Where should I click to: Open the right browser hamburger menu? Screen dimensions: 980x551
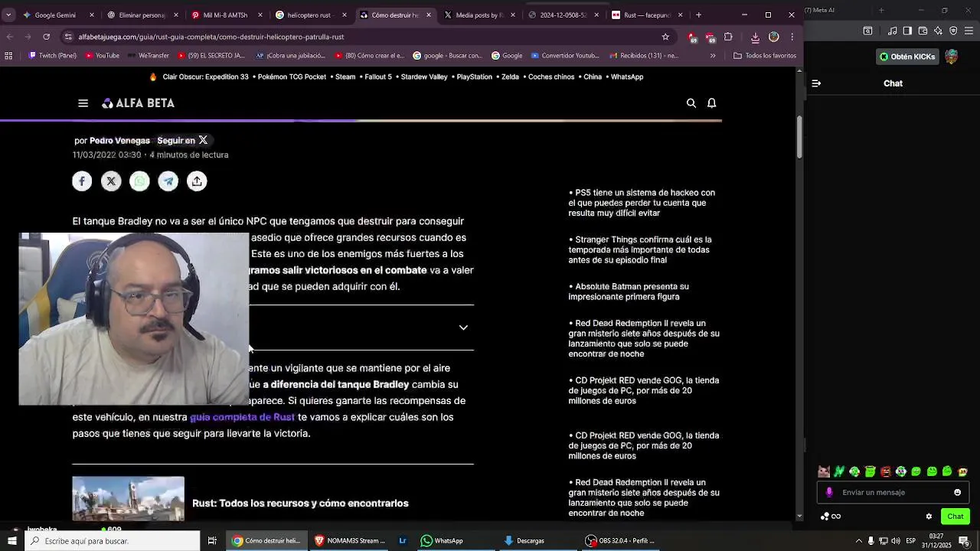pos(969,31)
